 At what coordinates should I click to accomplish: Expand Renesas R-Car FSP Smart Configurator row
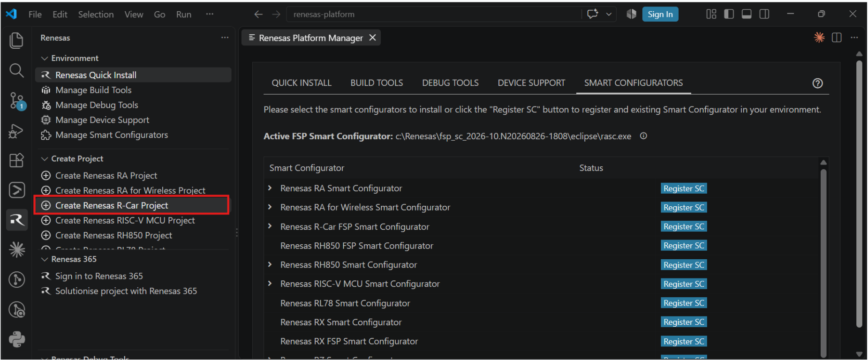(x=270, y=226)
